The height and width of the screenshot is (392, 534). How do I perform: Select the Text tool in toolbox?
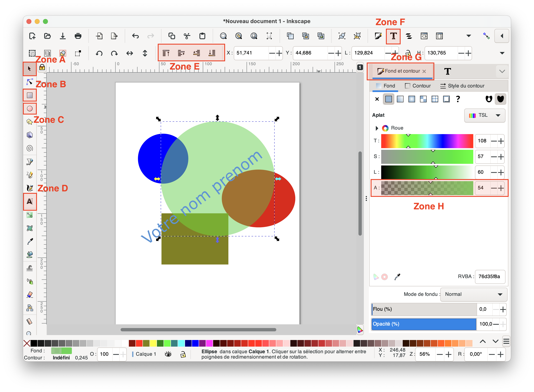(x=30, y=201)
